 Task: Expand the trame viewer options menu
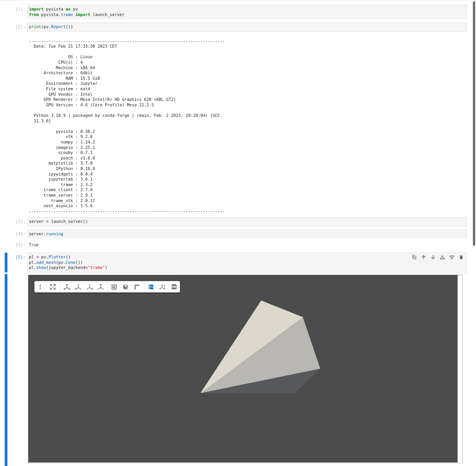[40, 287]
